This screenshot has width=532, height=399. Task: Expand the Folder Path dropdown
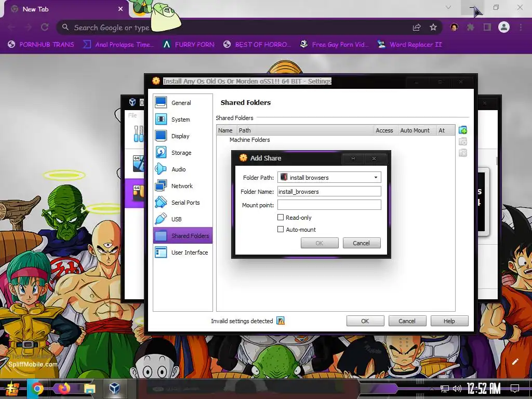tap(376, 178)
